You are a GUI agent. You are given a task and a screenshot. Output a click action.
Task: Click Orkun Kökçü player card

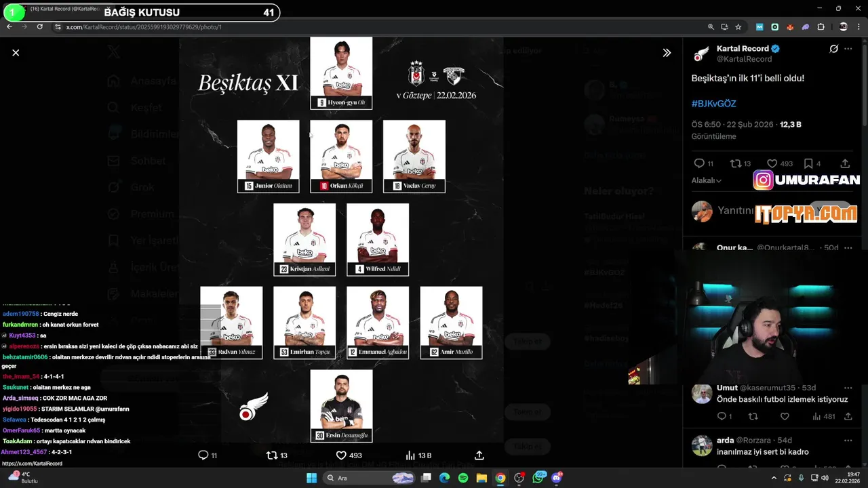[341, 157]
